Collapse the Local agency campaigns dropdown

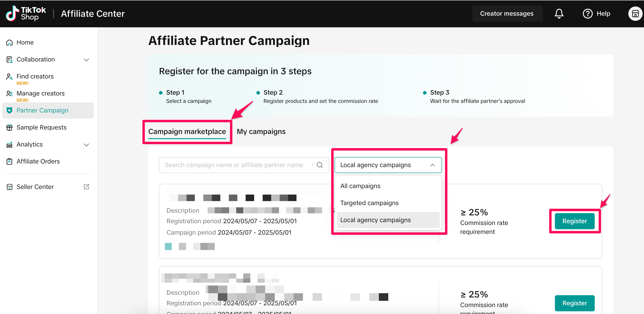click(x=432, y=165)
